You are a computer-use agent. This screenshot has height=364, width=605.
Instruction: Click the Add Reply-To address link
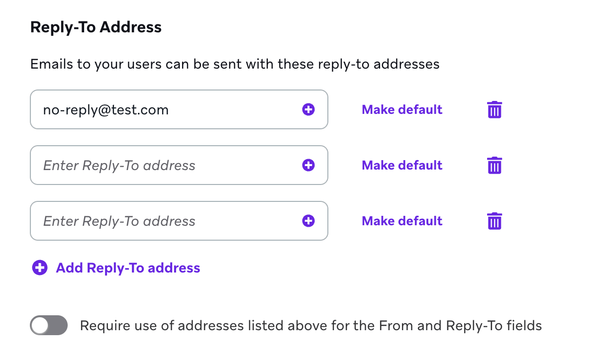coord(128,268)
